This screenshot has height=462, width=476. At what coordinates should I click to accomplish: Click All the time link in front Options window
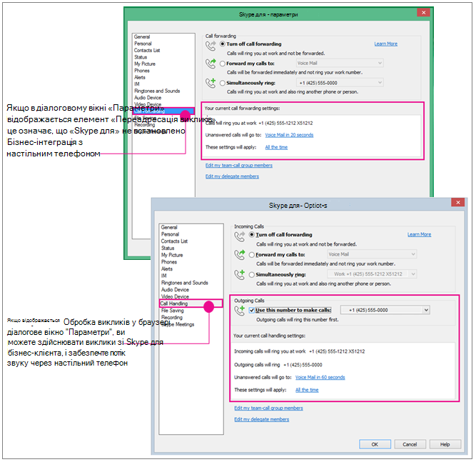pos(307,390)
